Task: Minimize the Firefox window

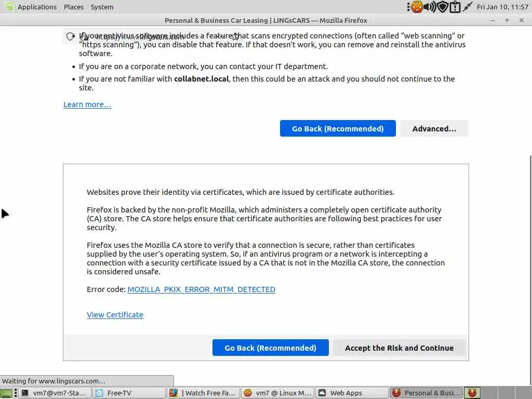Action: 493,20
